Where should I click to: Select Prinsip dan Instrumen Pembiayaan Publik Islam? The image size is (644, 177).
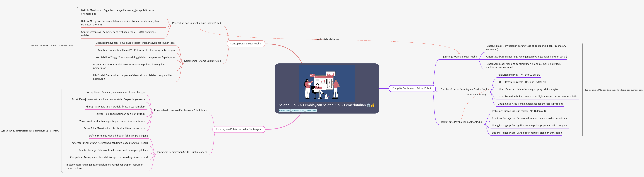click(180, 110)
